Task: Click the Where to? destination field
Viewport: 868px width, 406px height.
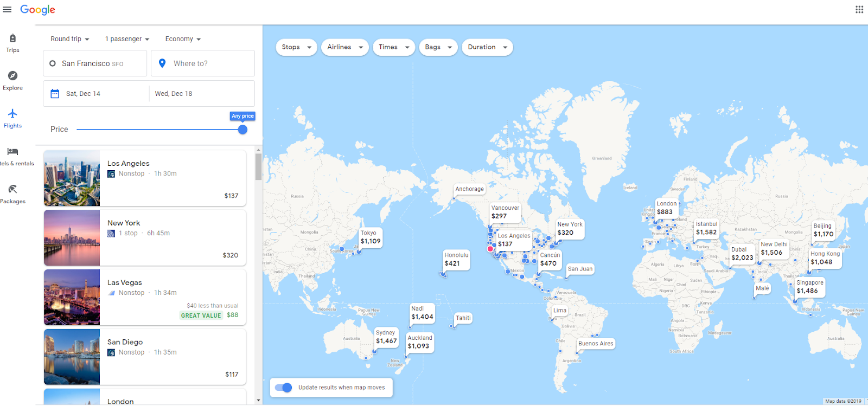Action: pyautogui.click(x=203, y=63)
